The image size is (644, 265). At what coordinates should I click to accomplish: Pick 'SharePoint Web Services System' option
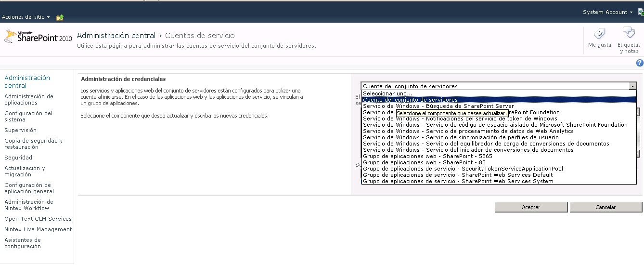pos(499,181)
